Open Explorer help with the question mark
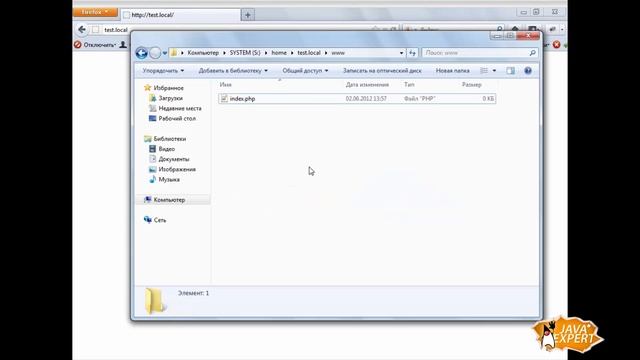640x360 pixels. 528,71
